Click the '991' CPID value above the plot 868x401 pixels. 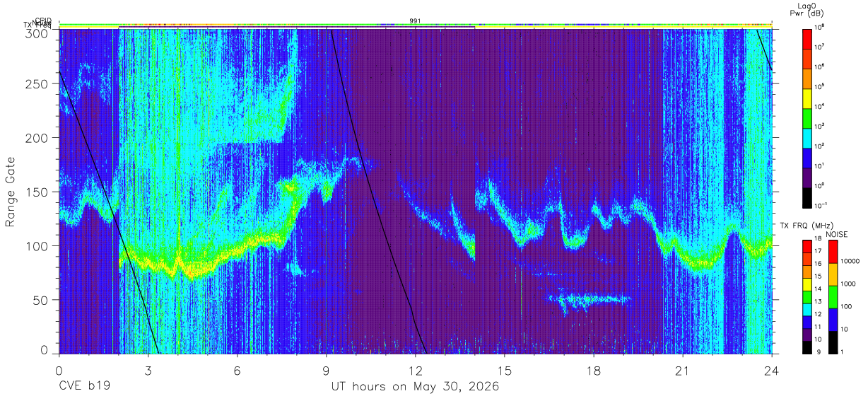point(415,21)
